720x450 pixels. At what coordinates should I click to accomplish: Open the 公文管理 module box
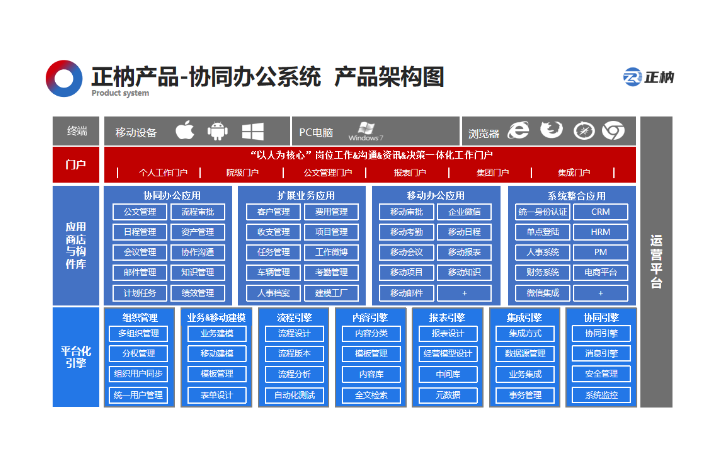click(x=140, y=212)
